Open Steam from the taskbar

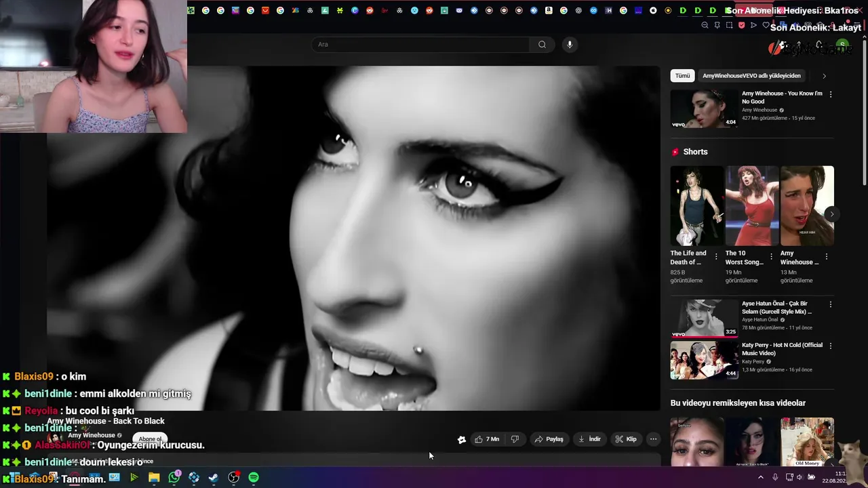214,477
